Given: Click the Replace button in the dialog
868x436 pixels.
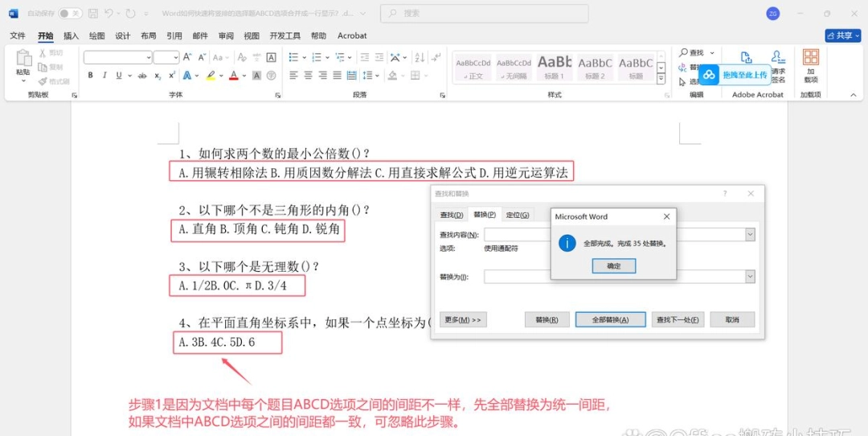Looking at the screenshot, I should pyautogui.click(x=547, y=319).
